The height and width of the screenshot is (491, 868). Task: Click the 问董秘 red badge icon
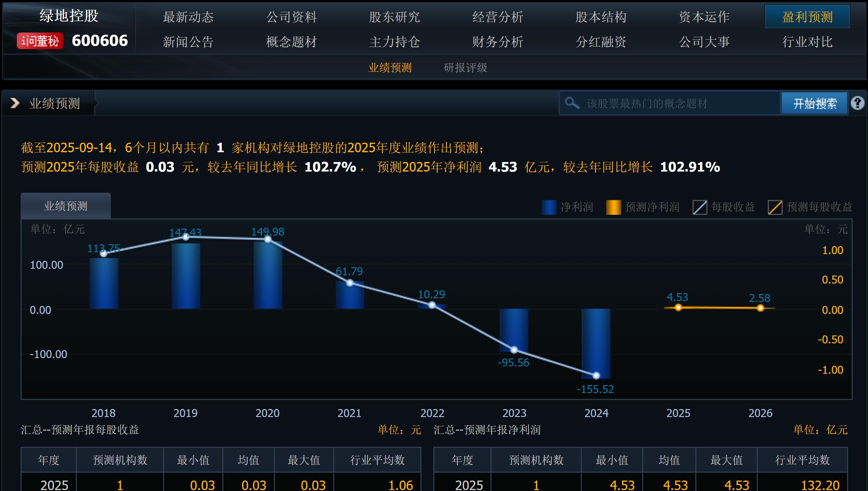point(40,41)
